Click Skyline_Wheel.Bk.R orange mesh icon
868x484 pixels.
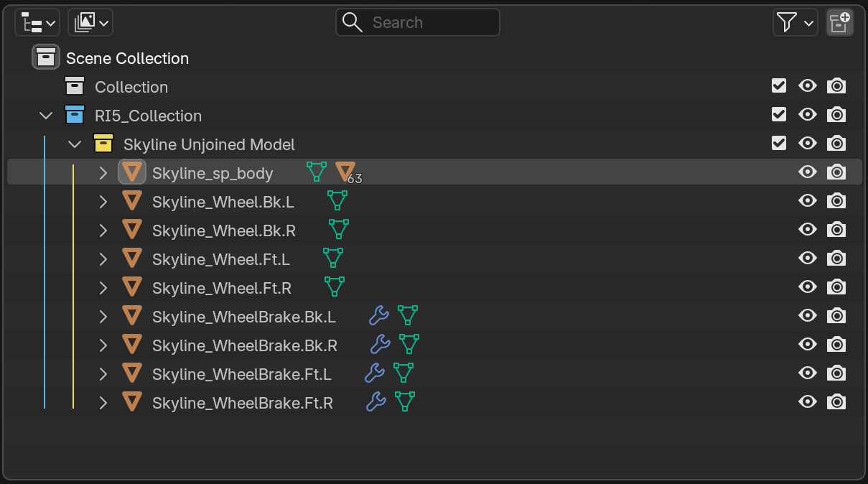132,230
